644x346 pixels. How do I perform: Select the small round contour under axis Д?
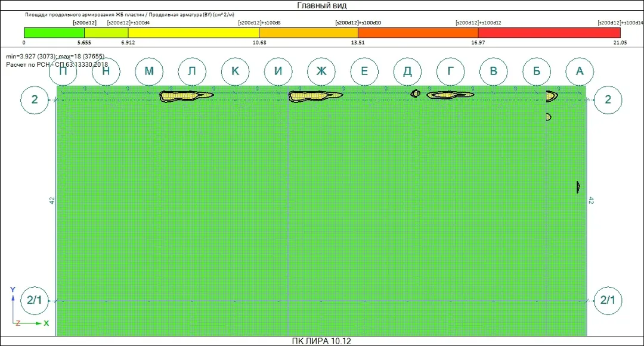[x=415, y=93]
